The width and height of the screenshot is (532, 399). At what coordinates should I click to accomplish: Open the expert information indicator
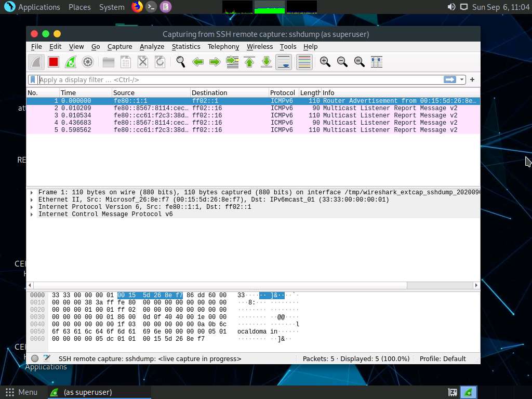(34, 358)
